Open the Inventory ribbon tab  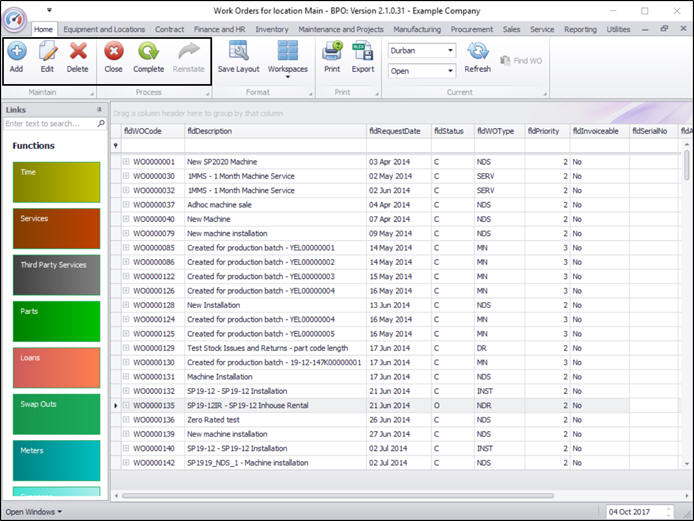[272, 29]
